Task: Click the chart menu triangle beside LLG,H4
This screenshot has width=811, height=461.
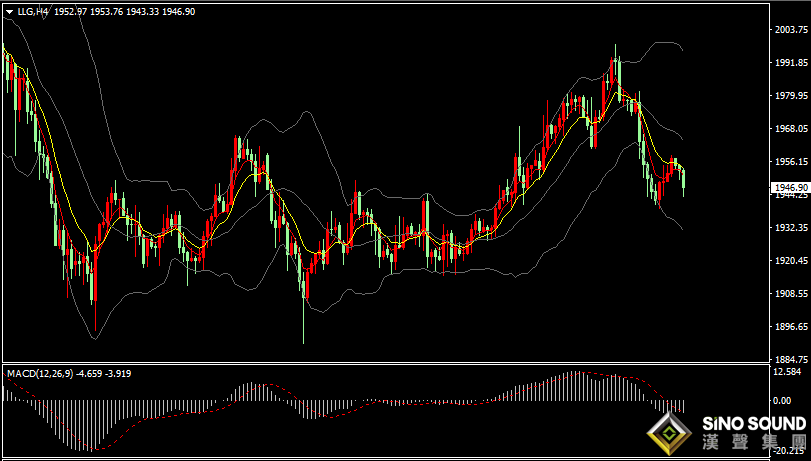Action: coord(9,11)
